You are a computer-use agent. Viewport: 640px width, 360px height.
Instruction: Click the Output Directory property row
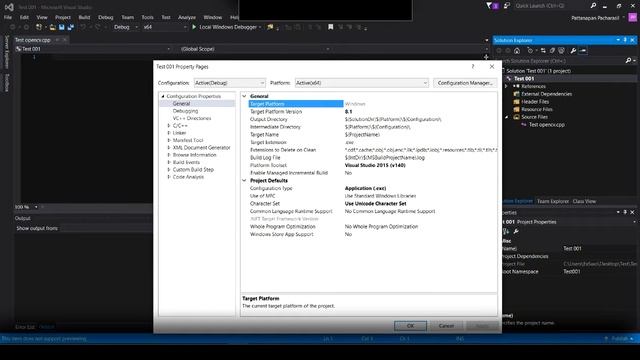tap(373, 119)
